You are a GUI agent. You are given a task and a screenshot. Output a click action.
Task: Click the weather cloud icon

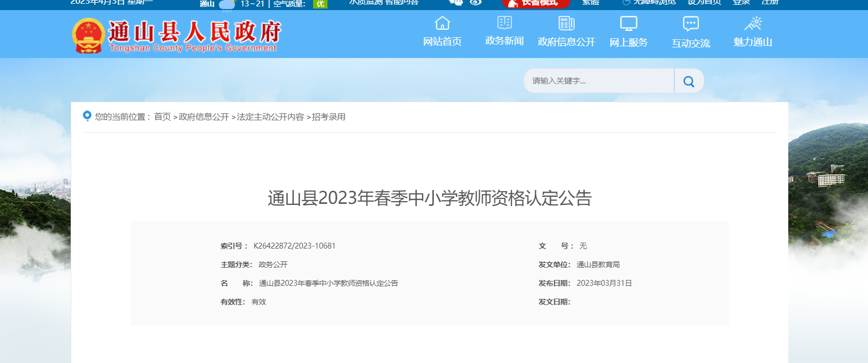pyautogui.click(x=227, y=5)
